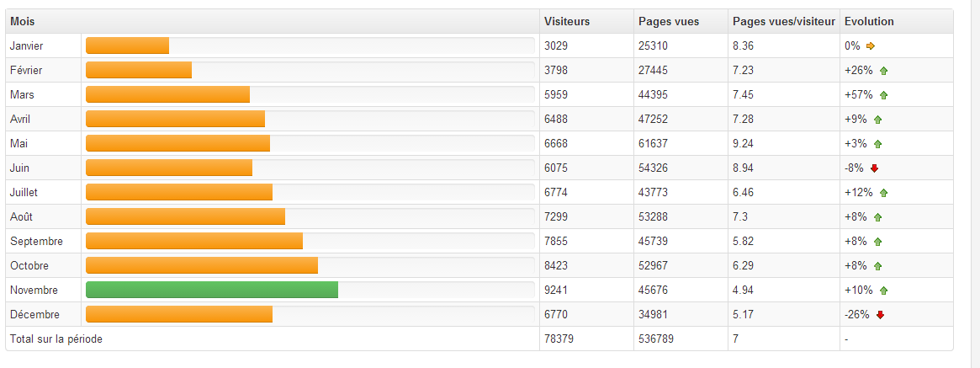Viewport: 980px width, 368px height.
Task: Click pages vues value 61637
Action: tap(653, 143)
